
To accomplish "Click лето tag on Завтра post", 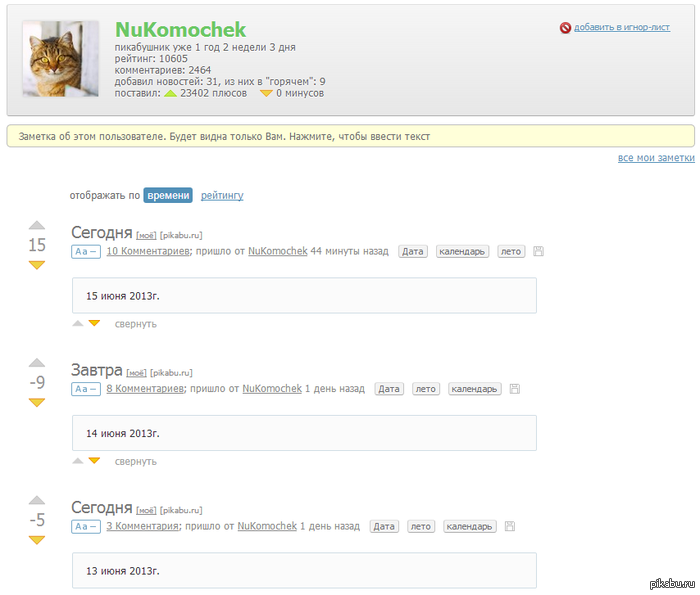I will click(x=426, y=389).
